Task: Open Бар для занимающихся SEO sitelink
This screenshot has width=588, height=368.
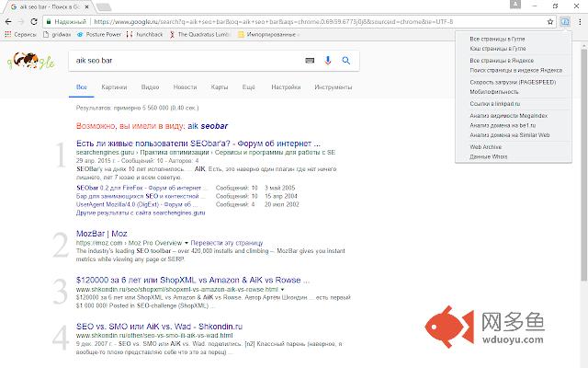Action: coord(141,196)
